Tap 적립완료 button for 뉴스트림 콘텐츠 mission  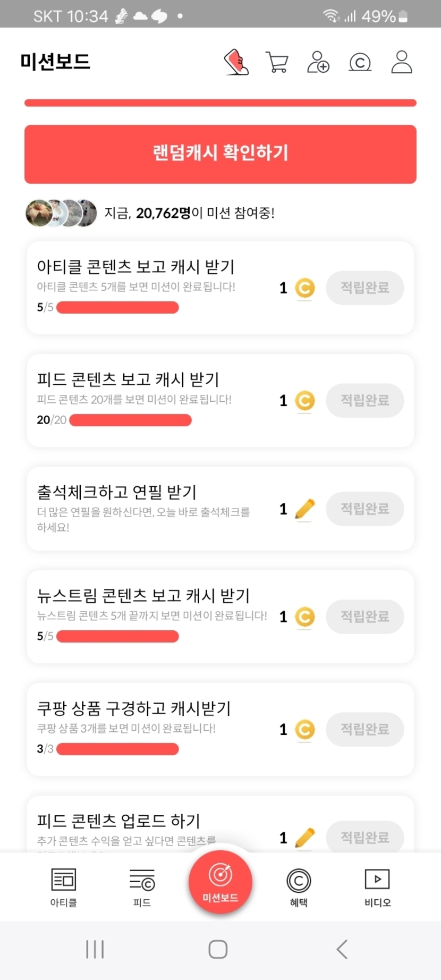pos(365,616)
